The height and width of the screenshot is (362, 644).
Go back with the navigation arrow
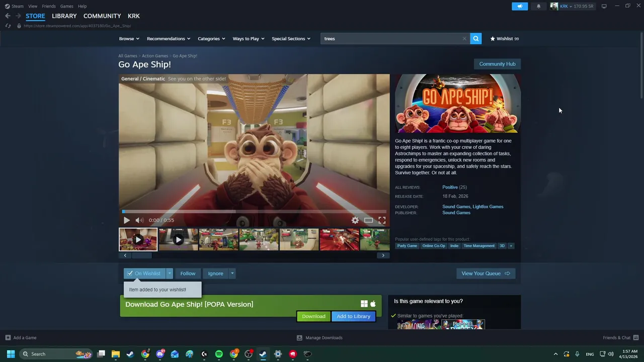(x=8, y=16)
